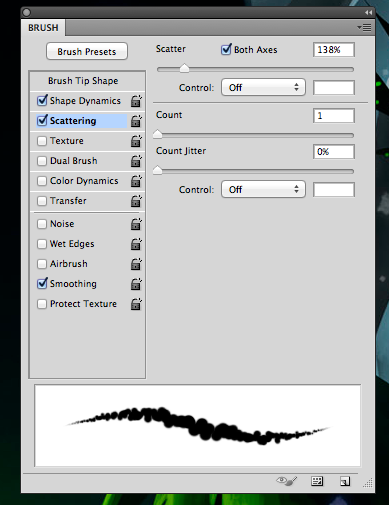
Task: Select the Transfer options label
Action: click(68, 201)
